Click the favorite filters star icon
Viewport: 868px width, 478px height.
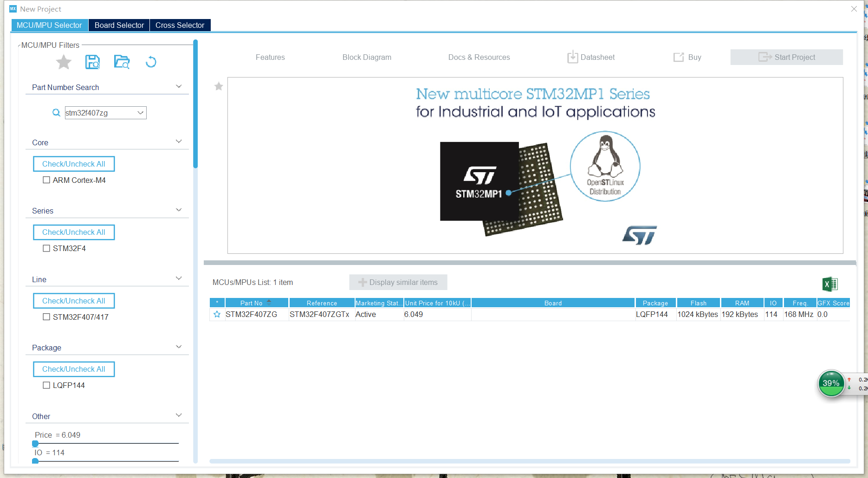64,62
